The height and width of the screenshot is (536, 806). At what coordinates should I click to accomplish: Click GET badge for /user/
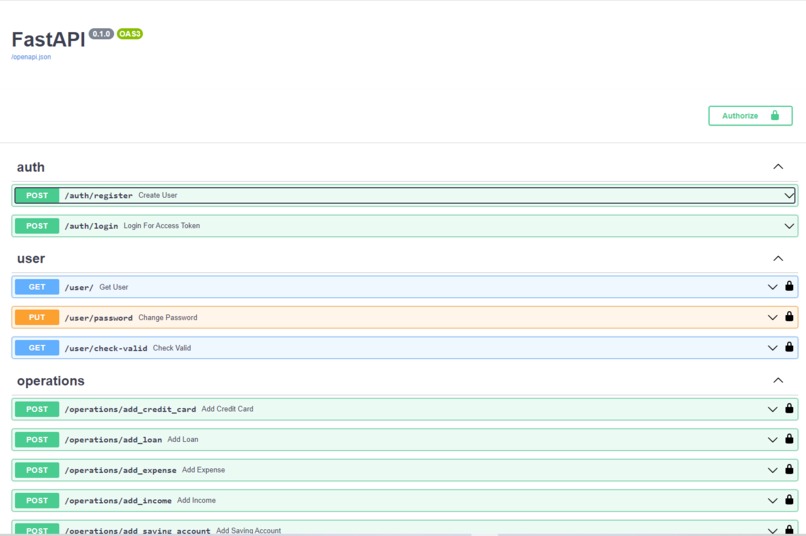[x=37, y=287]
